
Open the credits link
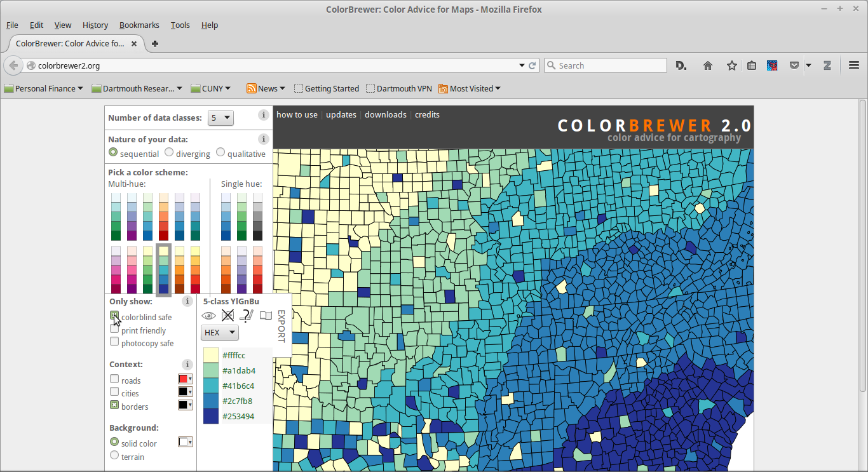(x=427, y=115)
